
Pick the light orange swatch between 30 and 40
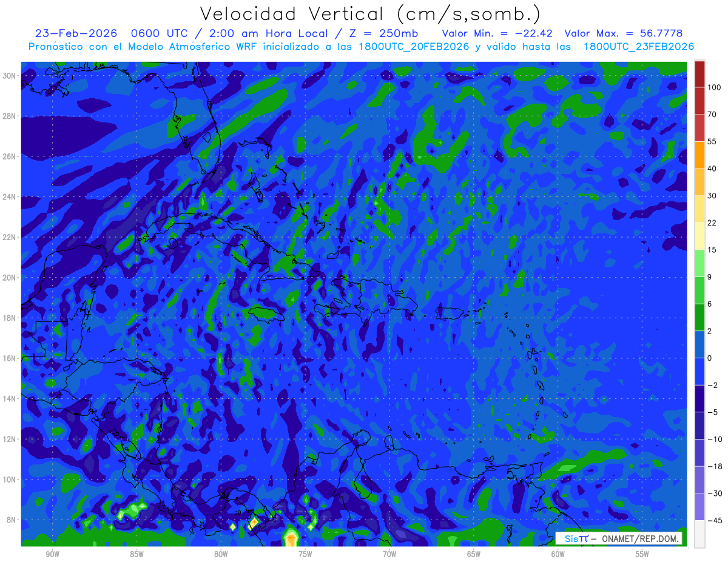click(x=699, y=181)
